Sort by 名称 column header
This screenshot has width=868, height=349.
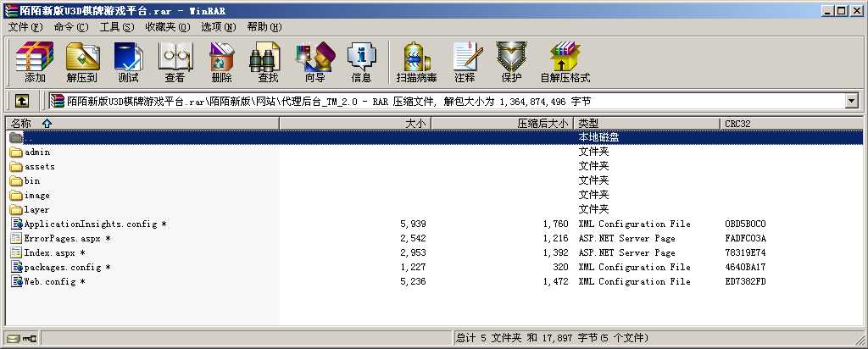point(142,124)
